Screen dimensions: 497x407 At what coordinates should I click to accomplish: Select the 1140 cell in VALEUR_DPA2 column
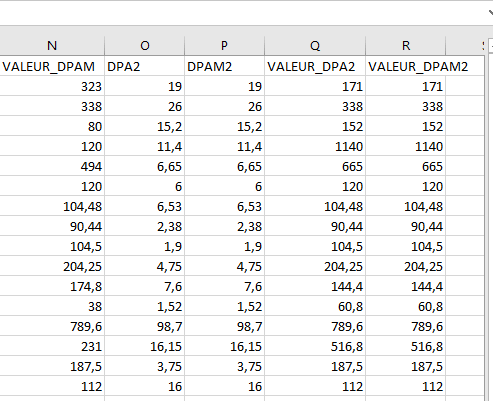pos(315,146)
